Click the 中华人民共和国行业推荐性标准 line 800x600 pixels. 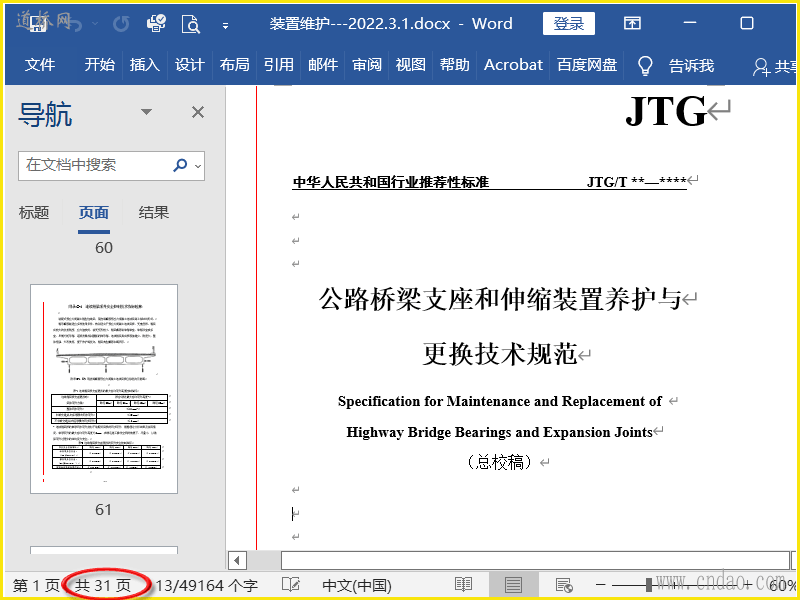391,182
